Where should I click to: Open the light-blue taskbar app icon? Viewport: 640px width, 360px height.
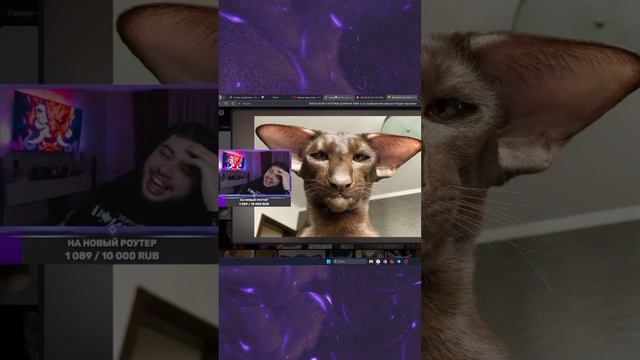pyautogui.click(x=399, y=262)
